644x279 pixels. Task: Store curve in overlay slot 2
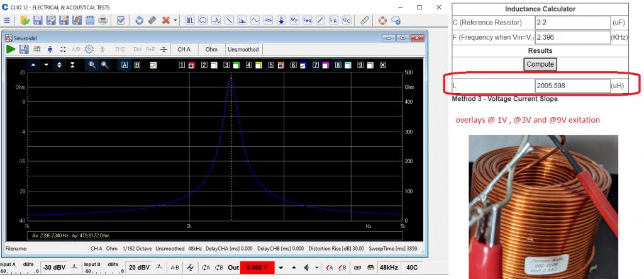(x=204, y=65)
